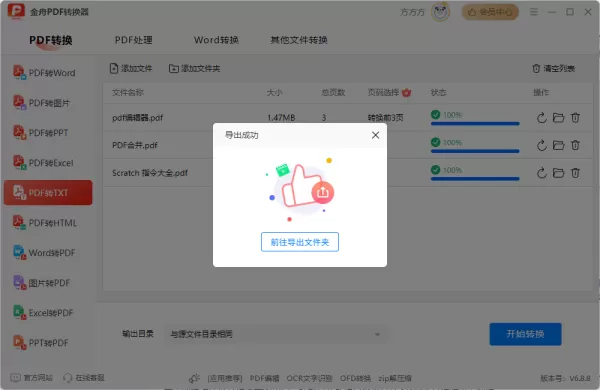Click progress bar of pdf编辑器.pdf

(475, 124)
